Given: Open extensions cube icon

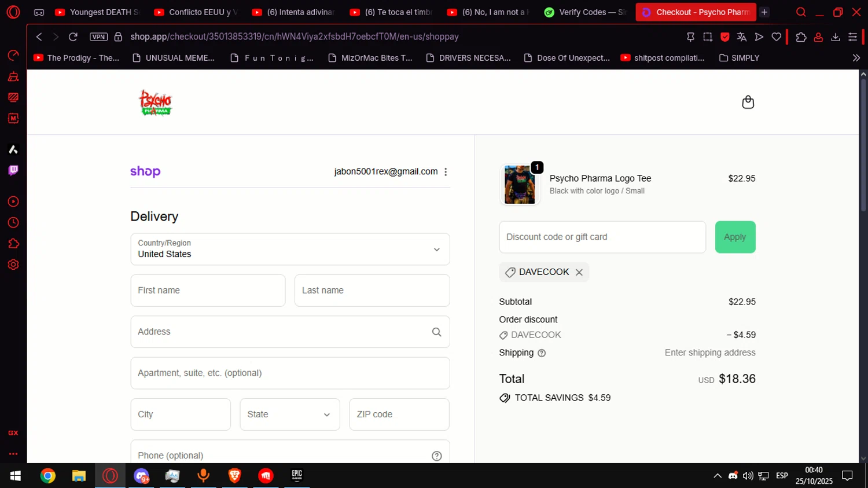Looking at the screenshot, I should (x=801, y=36).
